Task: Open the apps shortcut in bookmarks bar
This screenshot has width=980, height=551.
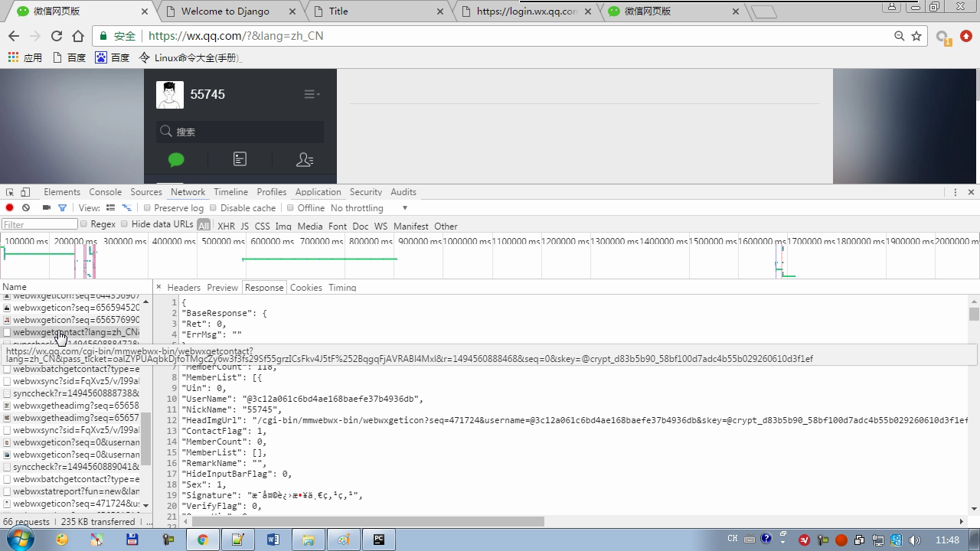Action: pos(25,57)
